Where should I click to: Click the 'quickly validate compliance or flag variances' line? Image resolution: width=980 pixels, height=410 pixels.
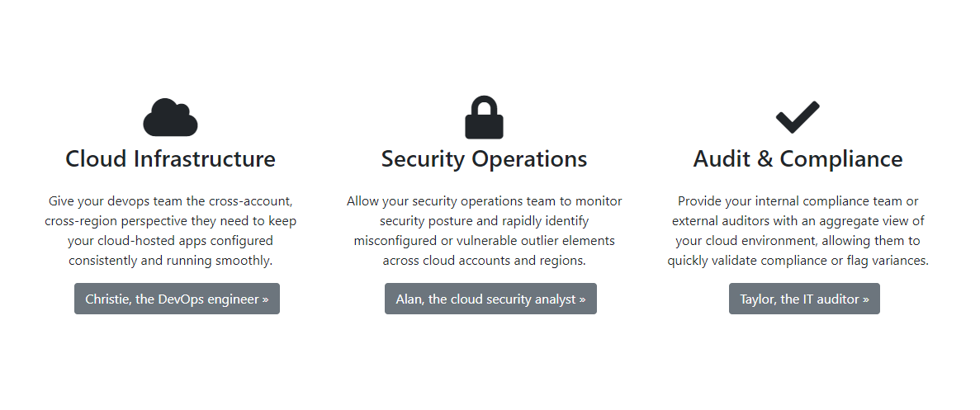pos(798,260)
